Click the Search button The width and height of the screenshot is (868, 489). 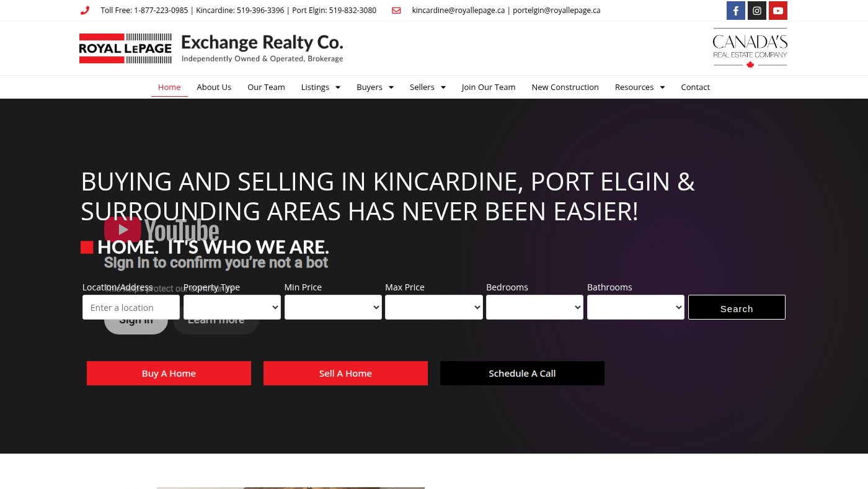click(737, 308)
